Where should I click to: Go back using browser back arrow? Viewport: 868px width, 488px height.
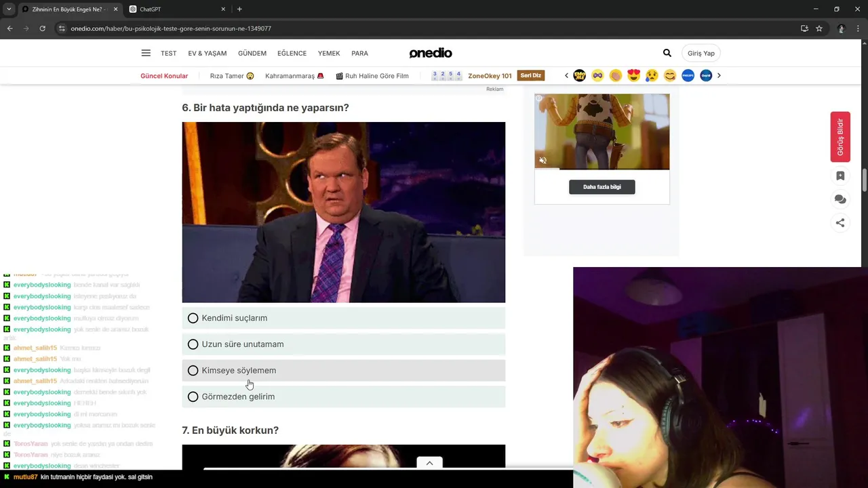pyautogui.click(x=9, y=28)
